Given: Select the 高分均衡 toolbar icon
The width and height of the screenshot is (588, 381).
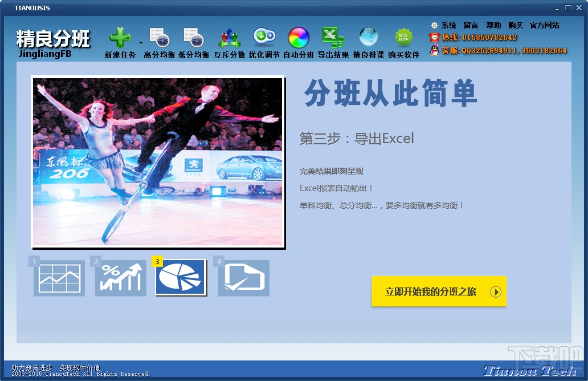Looking at the screenshot, I should coord(160,38).
